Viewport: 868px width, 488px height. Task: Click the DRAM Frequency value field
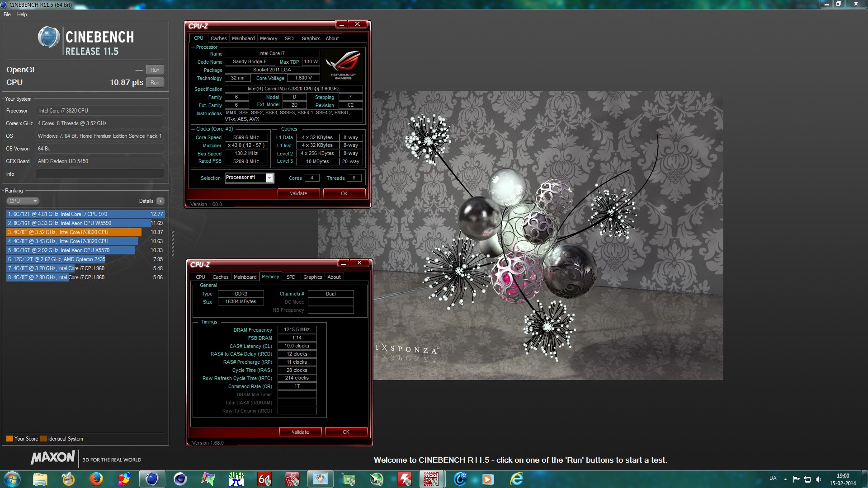pyautogui.click(x=297, y=330)
